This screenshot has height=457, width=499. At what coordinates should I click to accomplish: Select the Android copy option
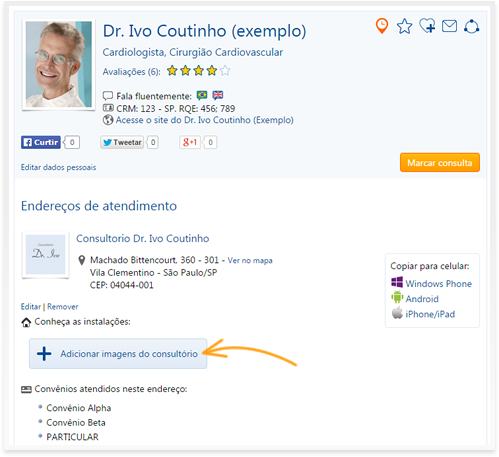point(415,298)
